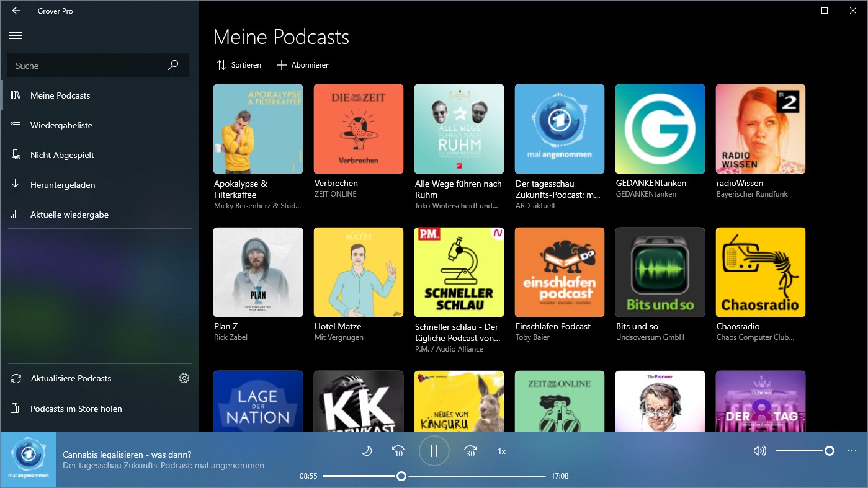
Task: Open the Bits und so cover
Action: [660, 272]
